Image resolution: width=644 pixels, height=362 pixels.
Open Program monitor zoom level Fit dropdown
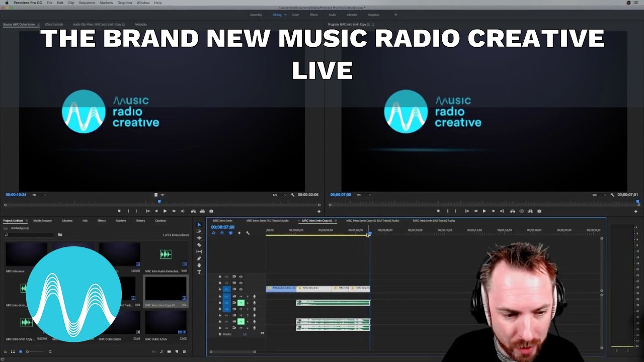click(x=363, y=195)
